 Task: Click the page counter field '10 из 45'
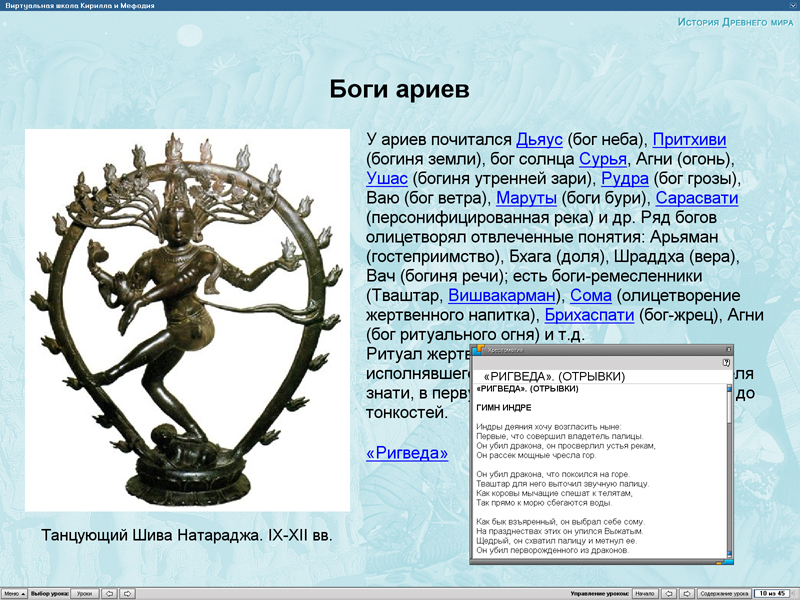[772, 593]
